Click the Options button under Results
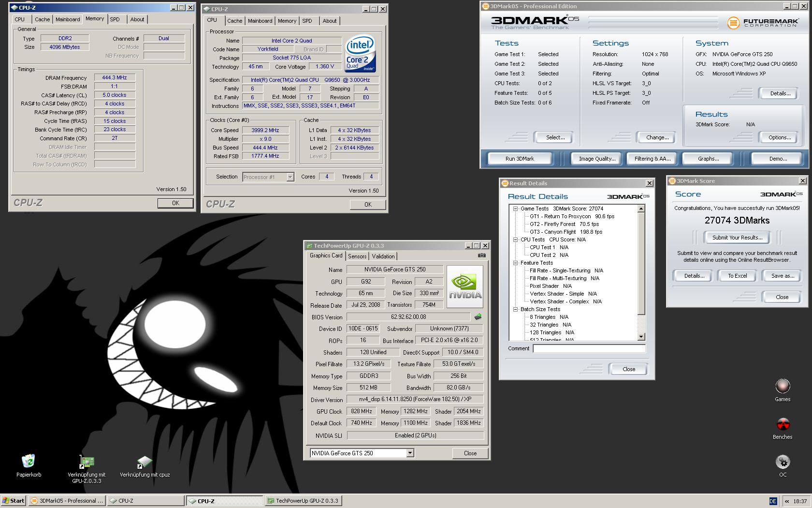This screenshot has height=508, width=812. (780, 137)
